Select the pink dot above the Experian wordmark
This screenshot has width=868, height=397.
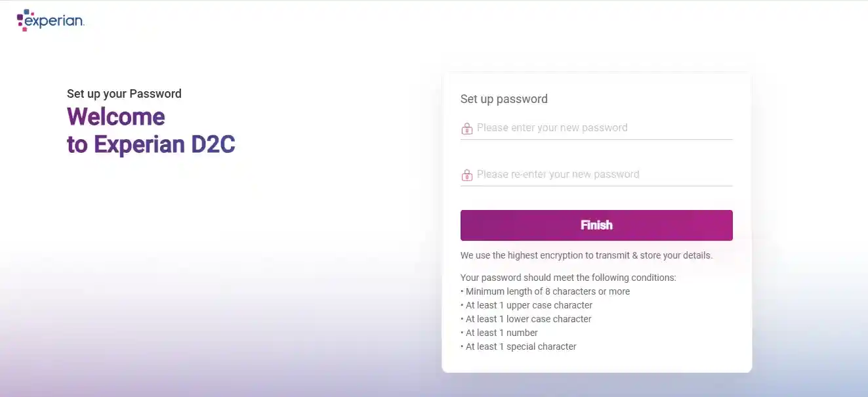coord(32,14)
